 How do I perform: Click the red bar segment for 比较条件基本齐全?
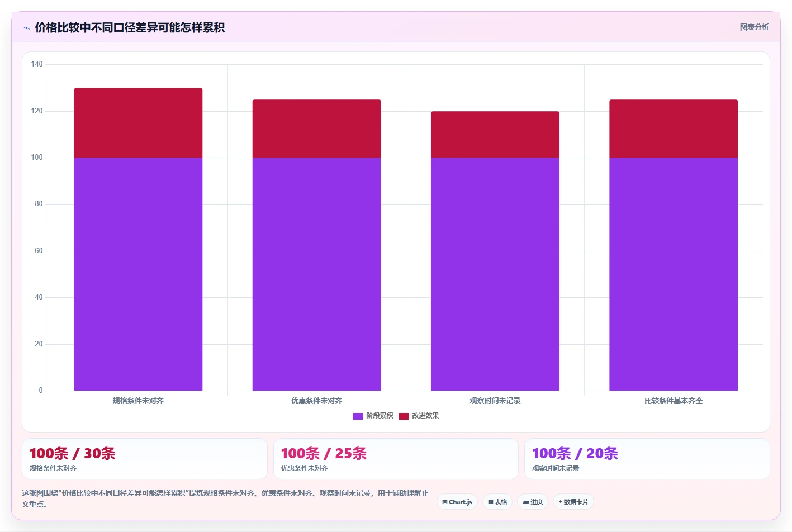tap(674, 129)
